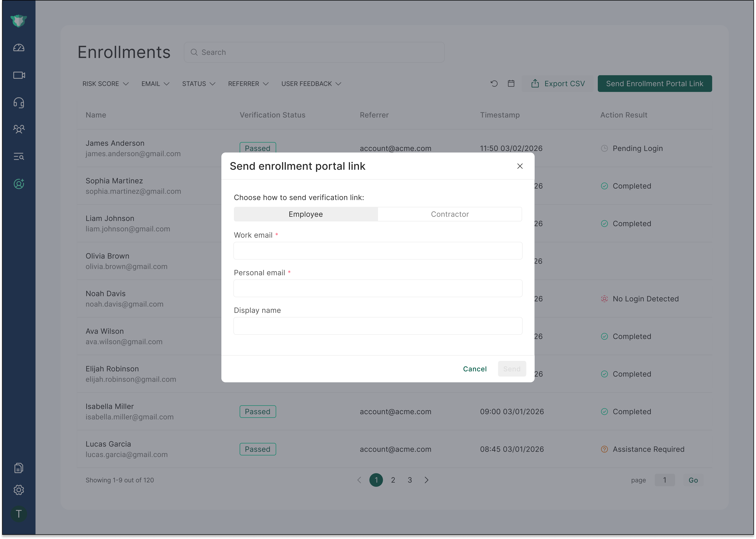
Task: Click the Send button in dialog
Action: (x=512, y=369)
